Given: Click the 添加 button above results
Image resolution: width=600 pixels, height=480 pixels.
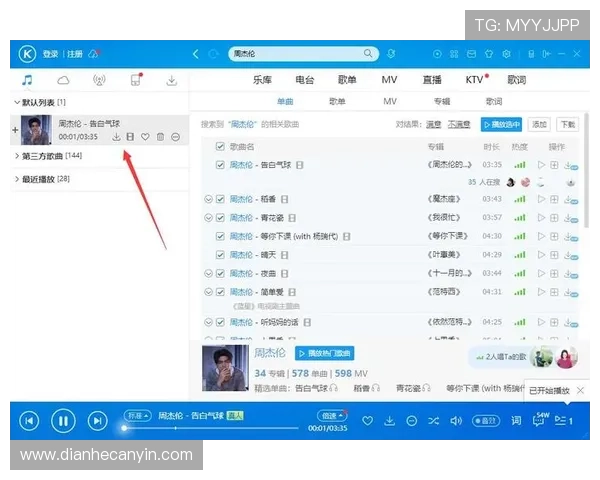Looking at the screenshot, I should [x=539, y=124].
